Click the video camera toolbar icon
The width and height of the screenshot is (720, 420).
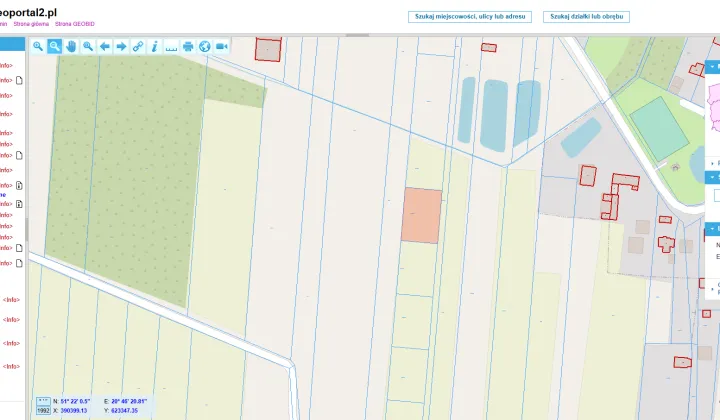click(222, 46)
